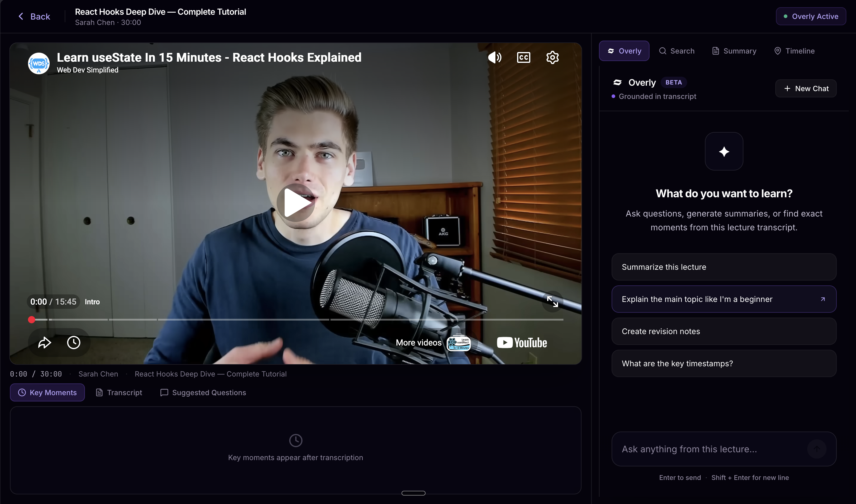
Task: Open the video title Learn useState In 15 Minutes
Action: tap(209, 57)
